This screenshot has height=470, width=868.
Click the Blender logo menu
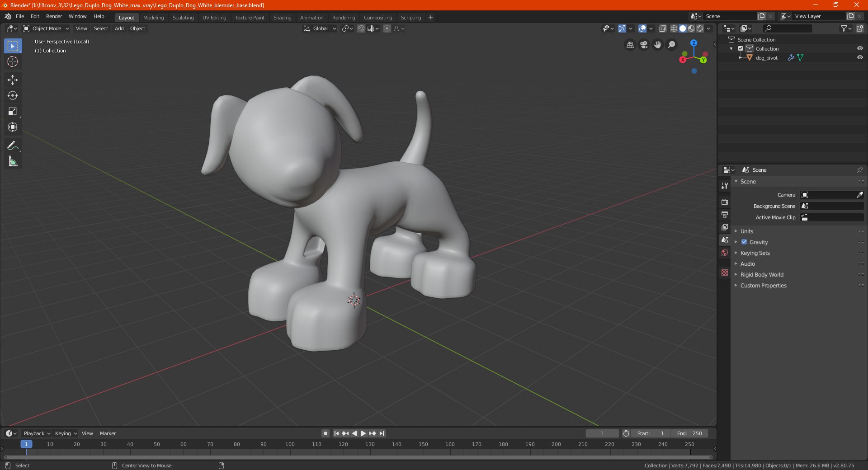tap(8, 16)
